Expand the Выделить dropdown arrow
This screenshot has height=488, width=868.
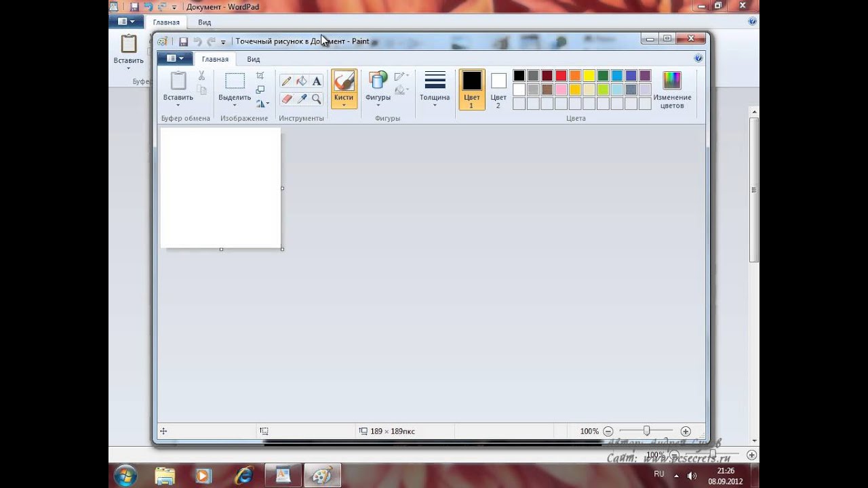tap(235, 105)
